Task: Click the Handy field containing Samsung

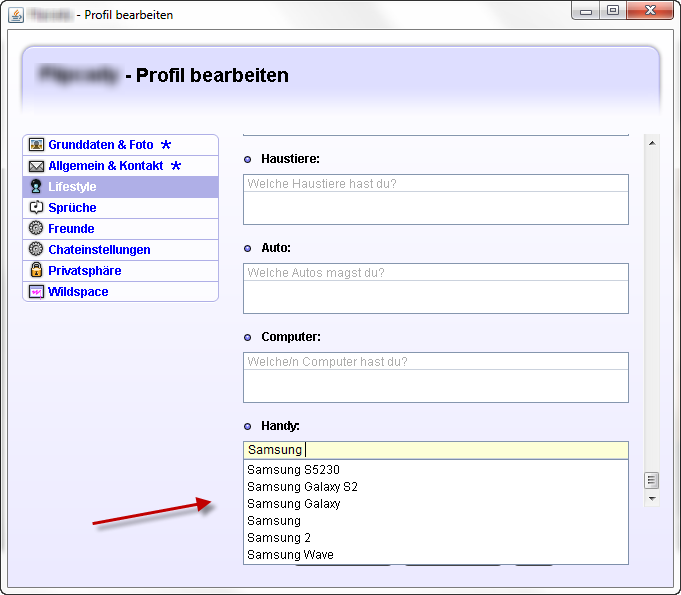Action: (x=436, y=450)
